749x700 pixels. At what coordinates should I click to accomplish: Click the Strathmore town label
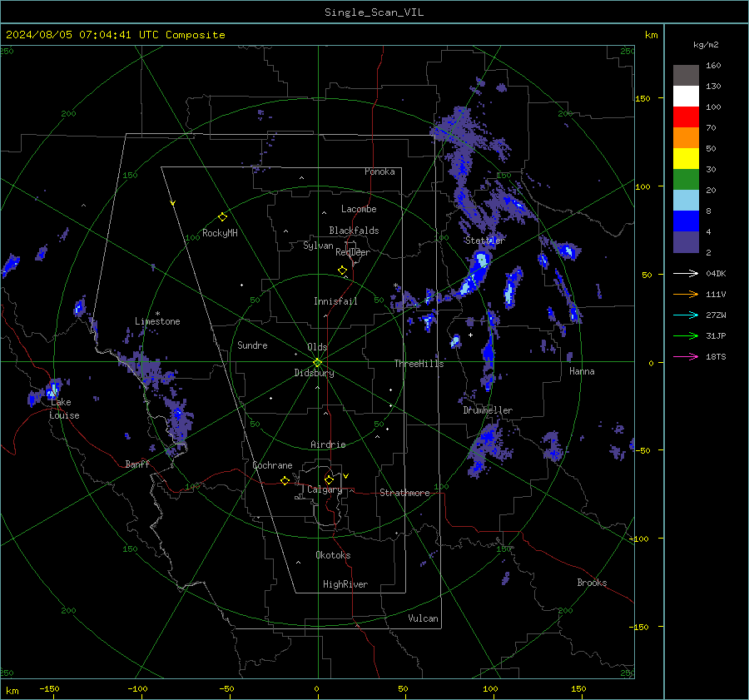[x=404, y=493]
